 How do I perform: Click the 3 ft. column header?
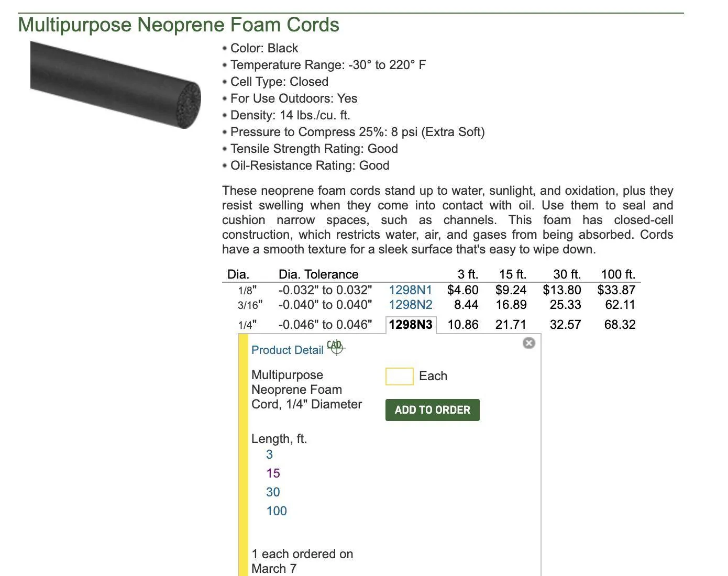point(468,274)
